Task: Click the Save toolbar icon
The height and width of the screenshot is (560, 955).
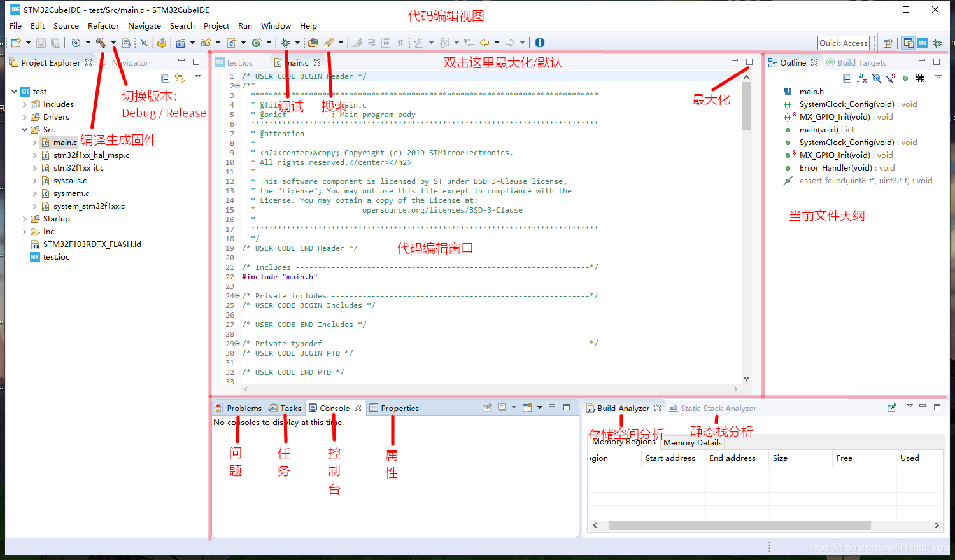Action: (41, 43)
